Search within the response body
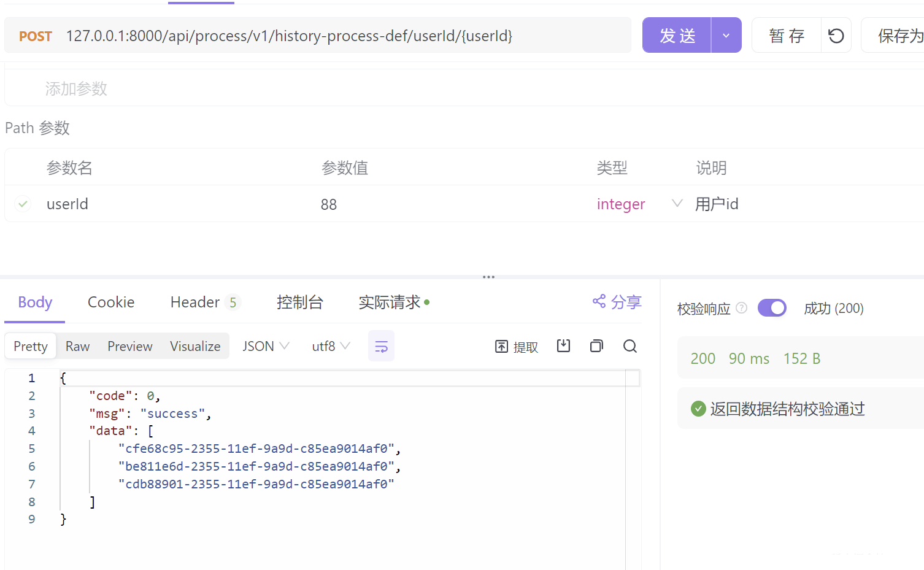Image resolution: width=924 pixels, height=570 pixels. click(x=629, y=346)
